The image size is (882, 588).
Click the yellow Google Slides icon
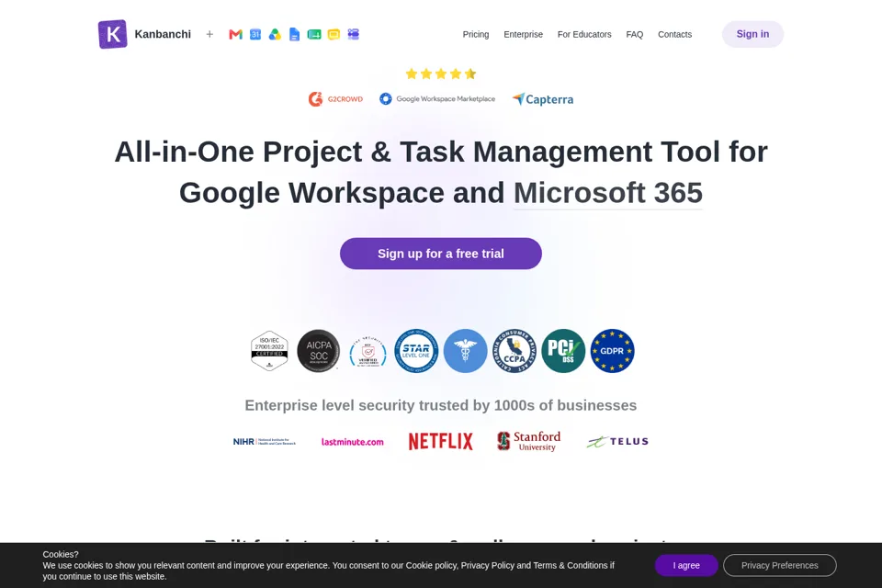click(x=334, y=34)
